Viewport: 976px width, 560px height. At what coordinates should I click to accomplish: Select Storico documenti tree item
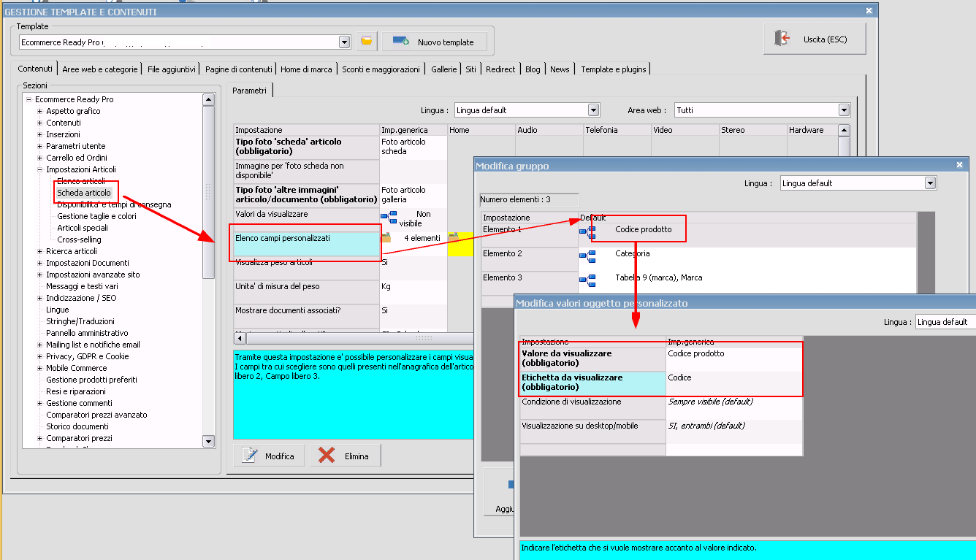click(x=77, y=426)
